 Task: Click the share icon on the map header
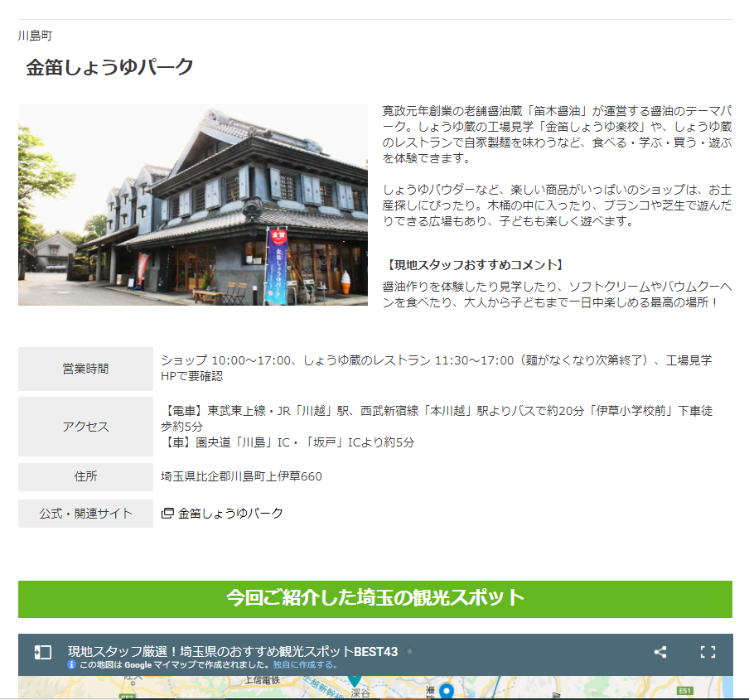click(x=660, y=652)
